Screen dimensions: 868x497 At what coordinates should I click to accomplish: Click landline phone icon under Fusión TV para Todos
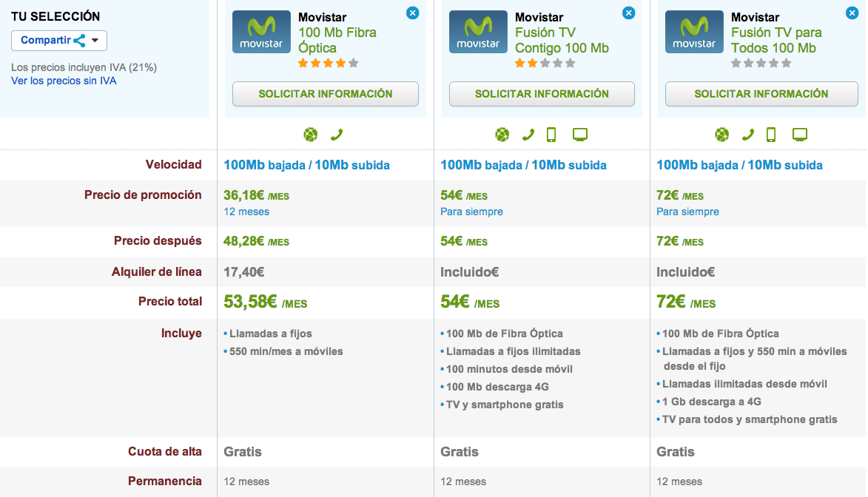click(x=748, y=135)
